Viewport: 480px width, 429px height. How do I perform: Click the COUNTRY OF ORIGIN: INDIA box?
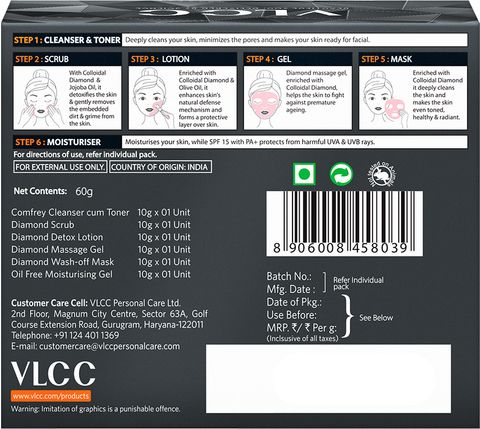click(x=160, y=167)
